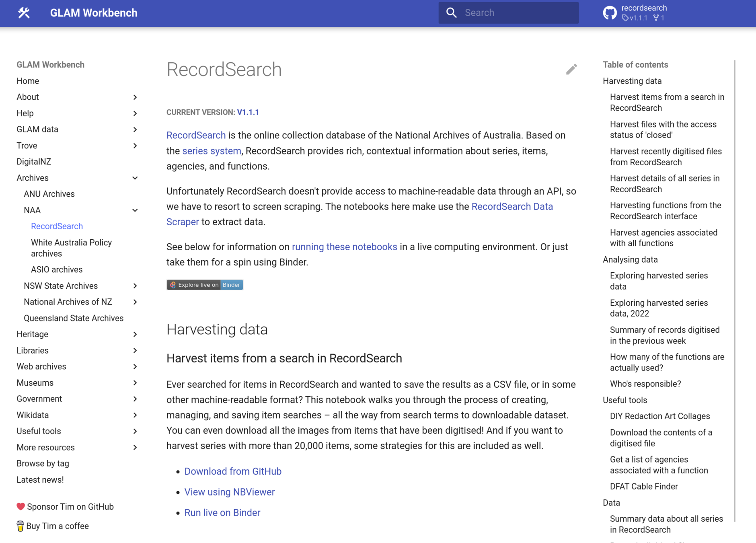Image resolution: width=756 pixels, height=543 pixels.
Task: Jump to Download the contents of a digitised file
Action: pos(661,438)
